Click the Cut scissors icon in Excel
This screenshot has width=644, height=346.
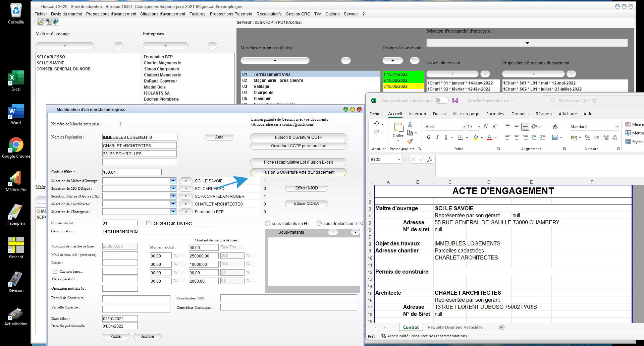(410, 124)
